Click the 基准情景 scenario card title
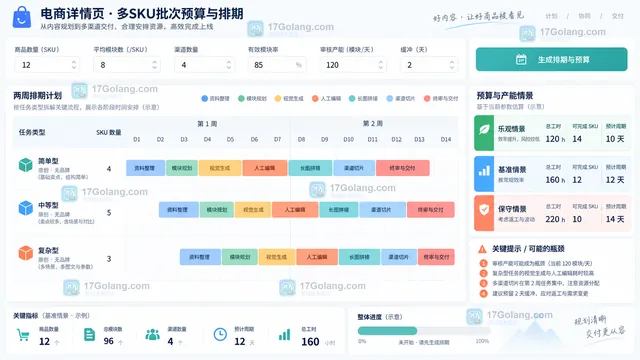640x360 pixels. coord(512,170)
